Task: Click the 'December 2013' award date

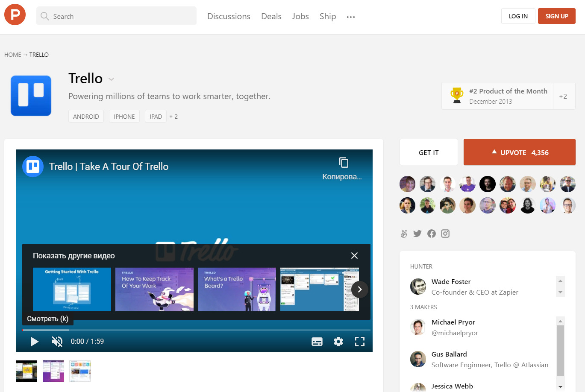Action: click(491, 102)
